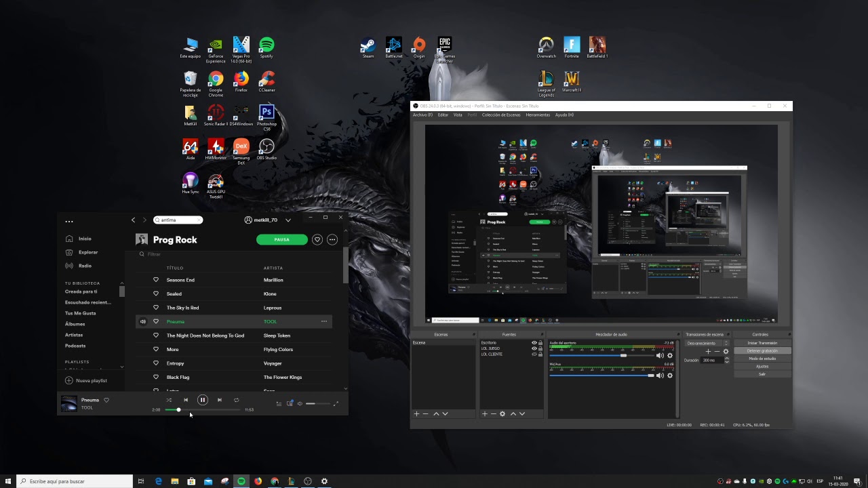This screenshot has width=868, height=488.
Task: Toggle shuffle in Spotify player
Action: [x=169, y=400]
